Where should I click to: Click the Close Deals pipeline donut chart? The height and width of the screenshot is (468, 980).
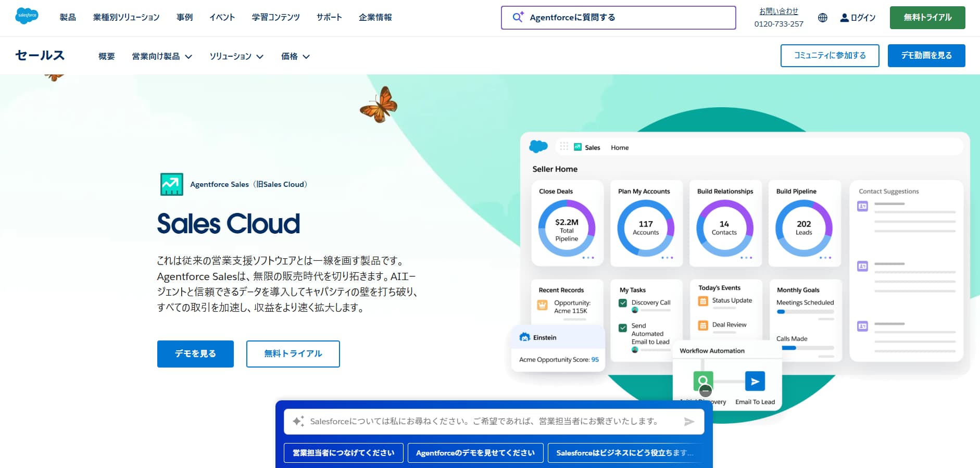(567, 229)
